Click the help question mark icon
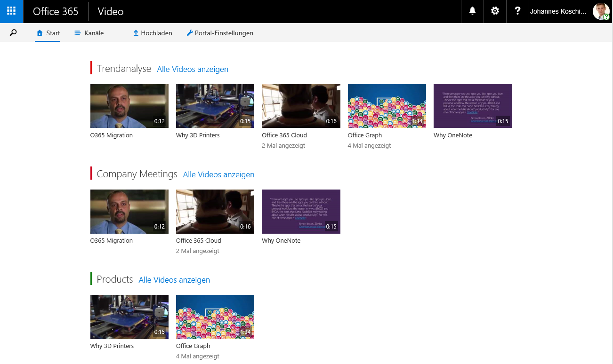This screenshot has width=613, height=364. [x=517, y=11]
